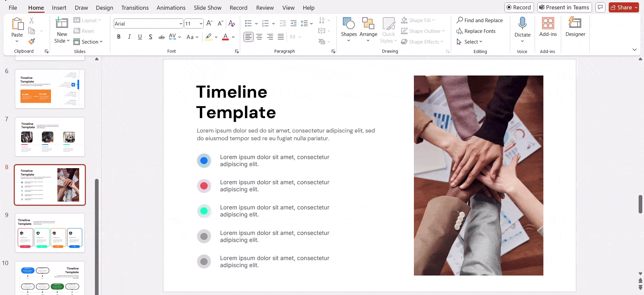Expand the Section dropdown menu

pyautogui.click(x=88, y=42)
